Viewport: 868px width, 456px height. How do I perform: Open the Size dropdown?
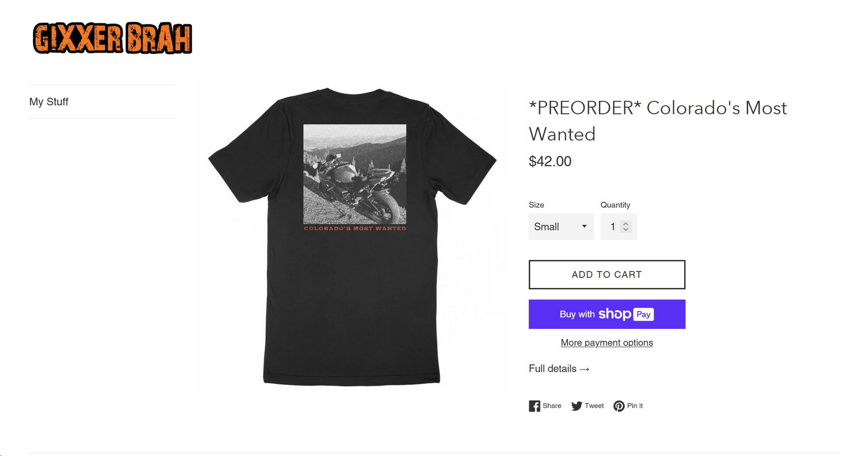click(x=561, y=227)
